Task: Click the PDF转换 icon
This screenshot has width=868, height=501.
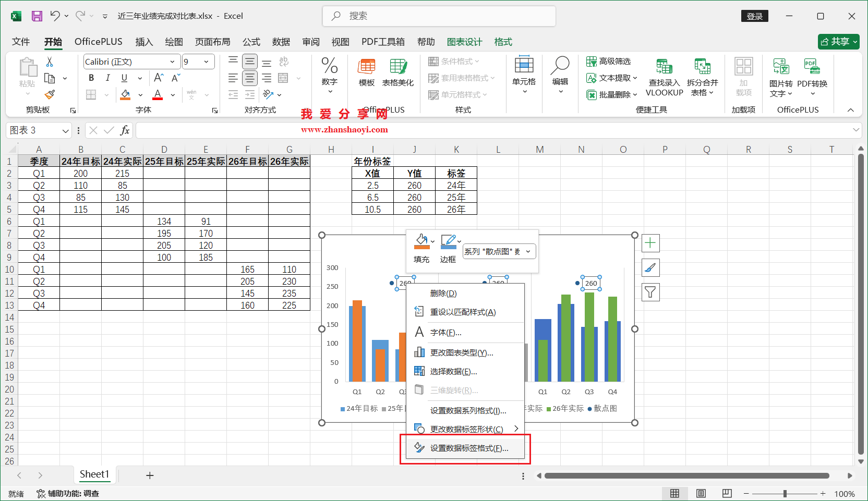Action: pyautogui.click(x=812, y=67)
